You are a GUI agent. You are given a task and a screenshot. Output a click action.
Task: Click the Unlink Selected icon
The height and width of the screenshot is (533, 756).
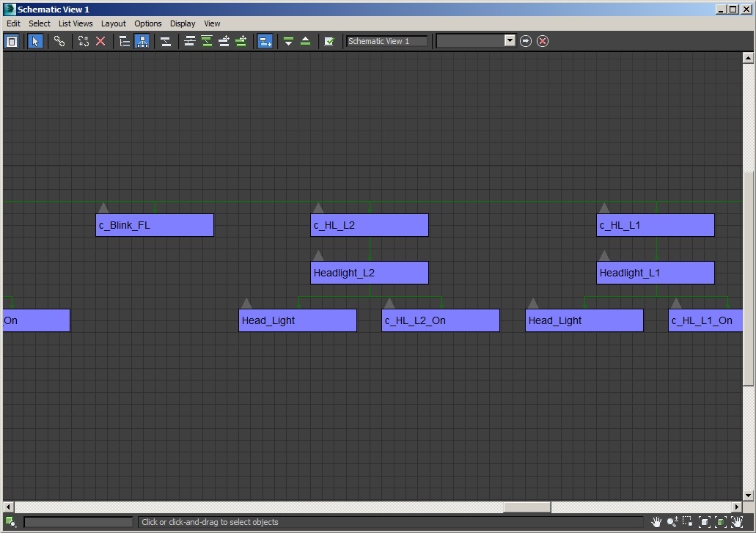84,41
